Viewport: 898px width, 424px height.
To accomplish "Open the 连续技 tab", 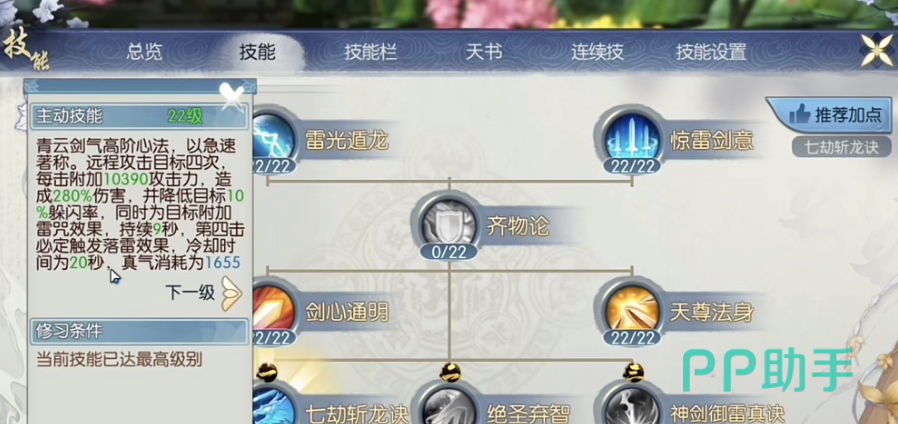I will pyautogui.click(x=597, y=52).
